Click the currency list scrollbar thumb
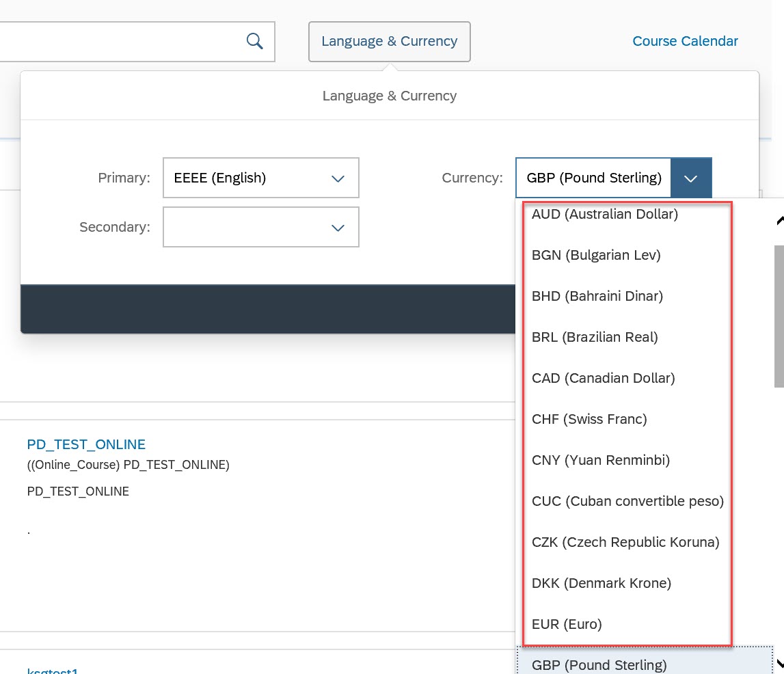This screenshot has height=674, width=784. (779, 316)
